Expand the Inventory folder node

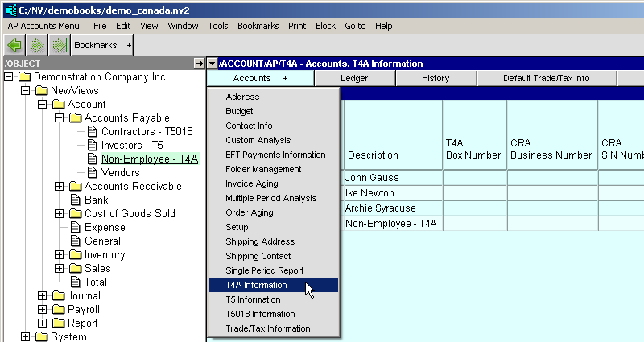point(59,255)
